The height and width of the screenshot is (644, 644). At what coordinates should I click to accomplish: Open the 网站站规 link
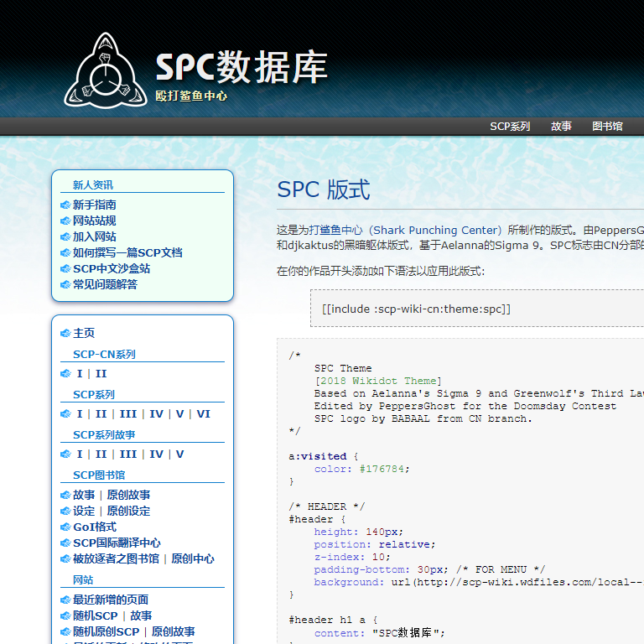[x=95, y=221]
